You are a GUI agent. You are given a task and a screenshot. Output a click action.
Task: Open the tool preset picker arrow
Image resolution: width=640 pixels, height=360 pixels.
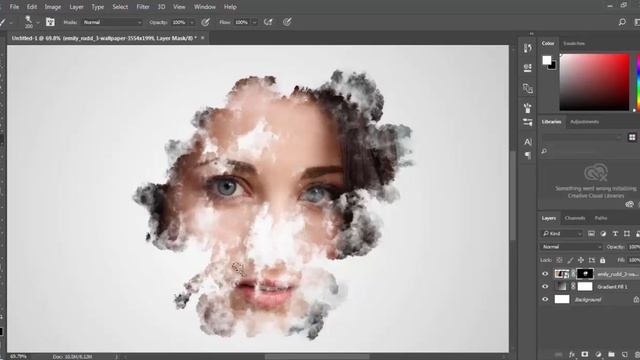coord(11,22)
